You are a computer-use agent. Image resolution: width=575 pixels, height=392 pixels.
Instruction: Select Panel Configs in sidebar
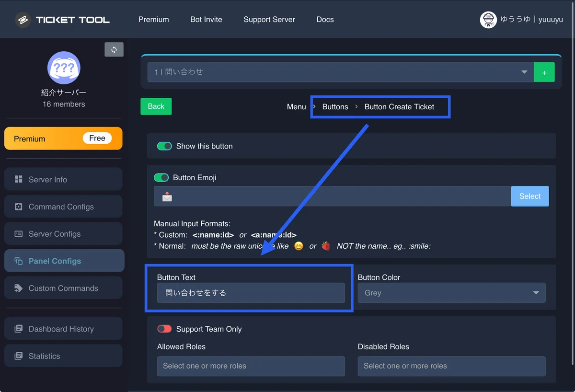(64, 261)
